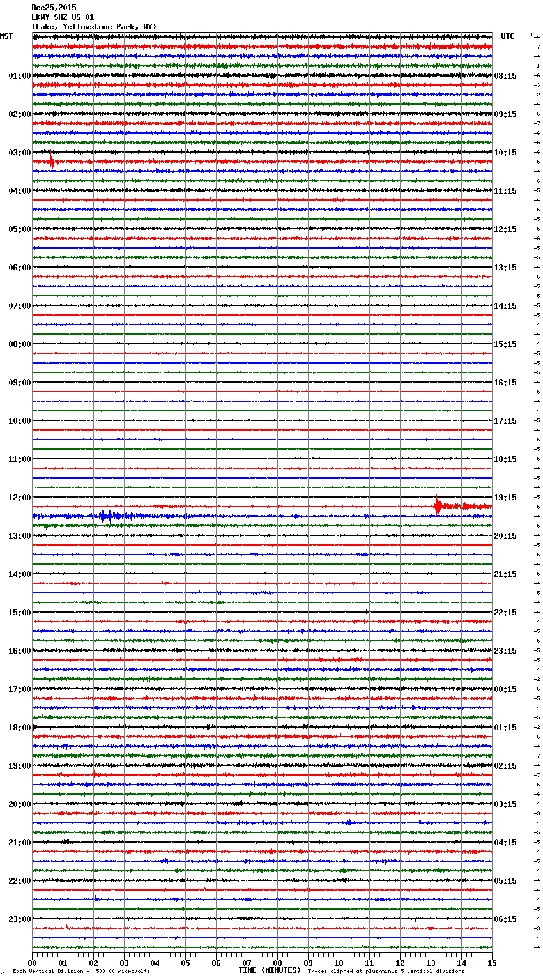Select the 12:00 MST time label
Image resolution: width=543 pixels, height=980 pixels.
19,498
